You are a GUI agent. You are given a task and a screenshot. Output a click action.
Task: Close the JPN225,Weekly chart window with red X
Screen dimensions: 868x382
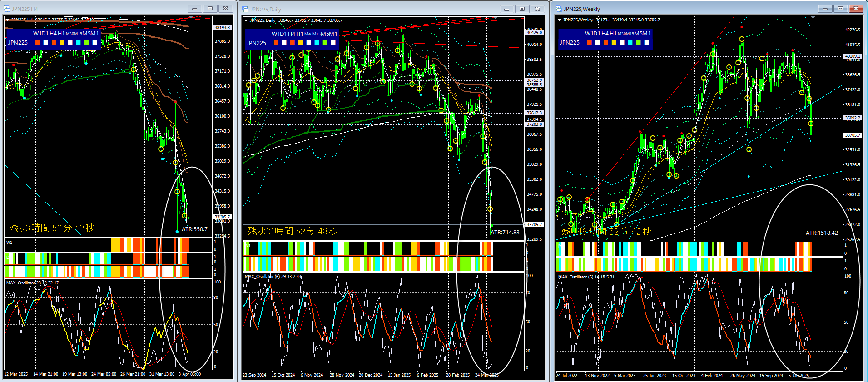tap(856, 9)
